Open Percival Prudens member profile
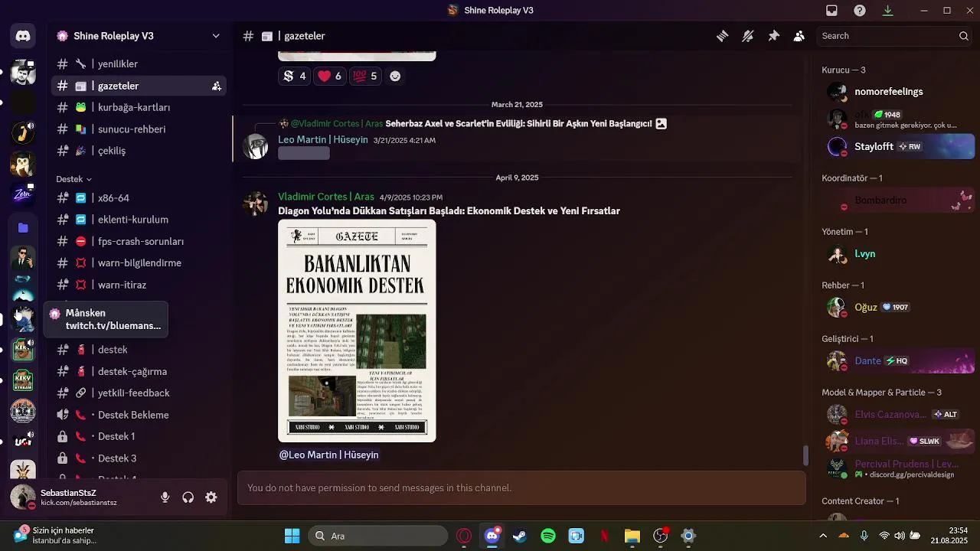The image size is (980, 551). pos(898,468)
